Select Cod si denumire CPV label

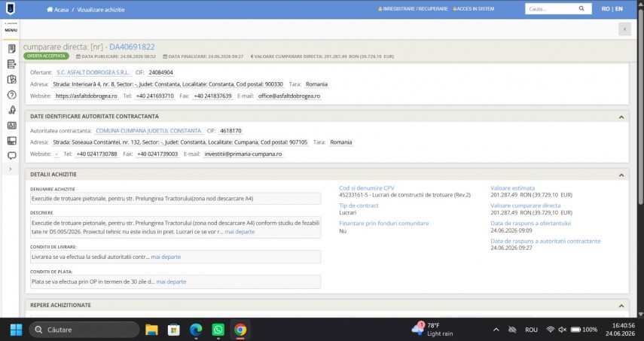[366, 188]
